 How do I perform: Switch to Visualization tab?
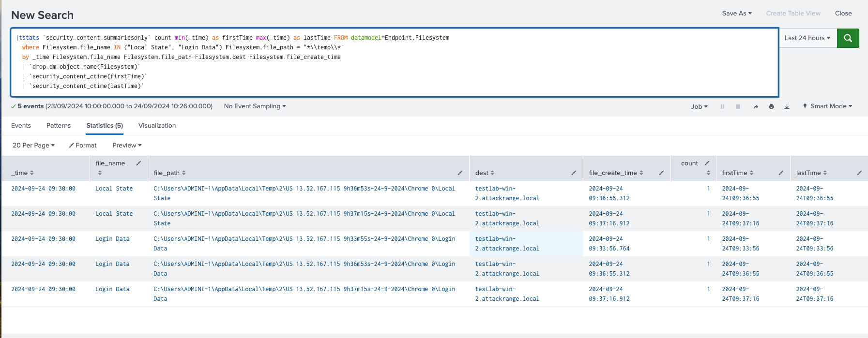157,126
